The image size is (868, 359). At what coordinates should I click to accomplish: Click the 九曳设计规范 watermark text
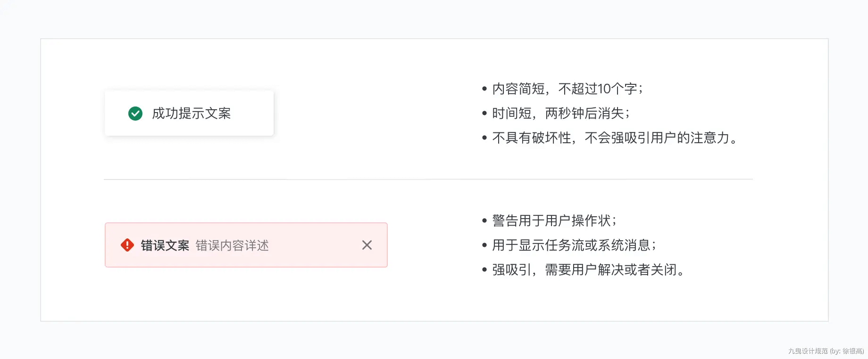pyautogui.click(x=808, y=351)
